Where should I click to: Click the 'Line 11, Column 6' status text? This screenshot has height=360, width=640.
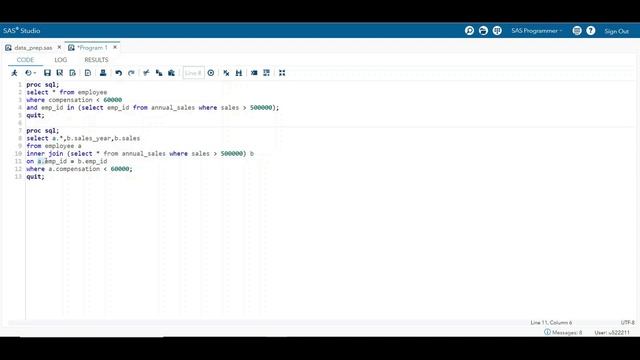click(551, 322)
